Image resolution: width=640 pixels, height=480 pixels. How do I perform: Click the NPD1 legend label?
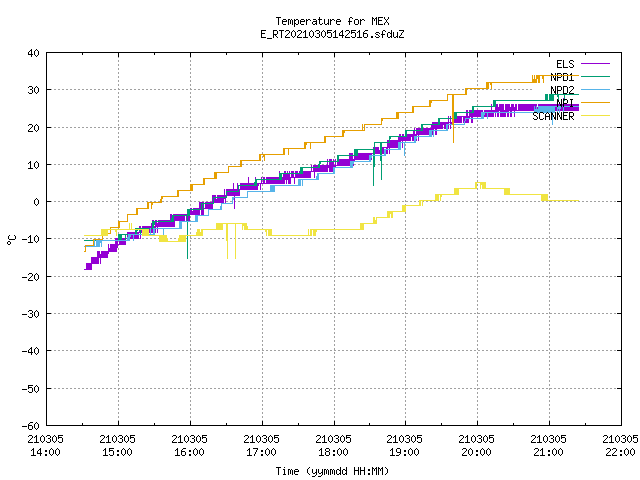(x=562, y=77)
